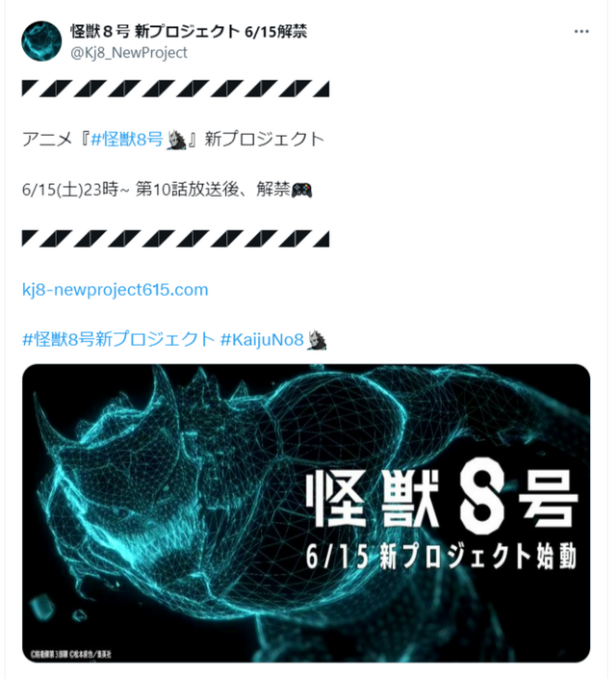Click the kaiju emoji beside the #怪獣8号 hashtag

(x=176, y=140)
